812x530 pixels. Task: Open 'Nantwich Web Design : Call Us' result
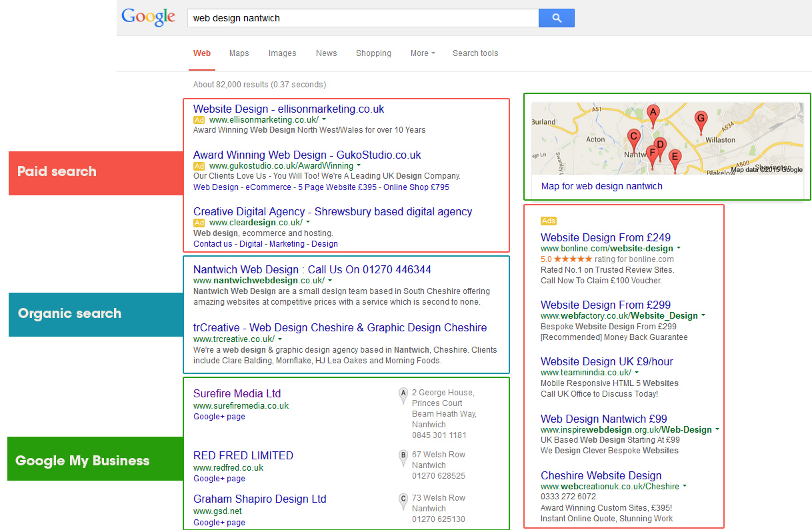coord(312,269)
